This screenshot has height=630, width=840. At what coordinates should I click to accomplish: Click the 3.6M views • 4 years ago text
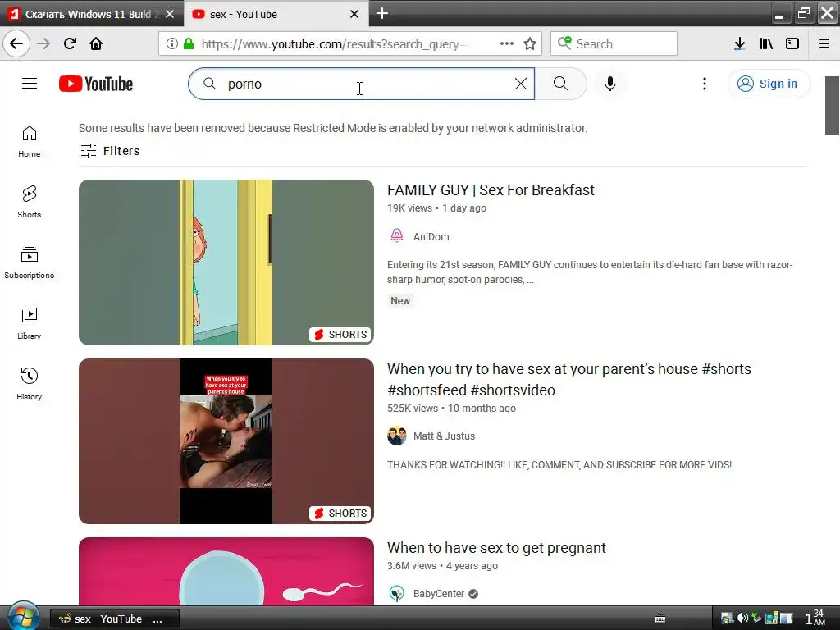442,566
